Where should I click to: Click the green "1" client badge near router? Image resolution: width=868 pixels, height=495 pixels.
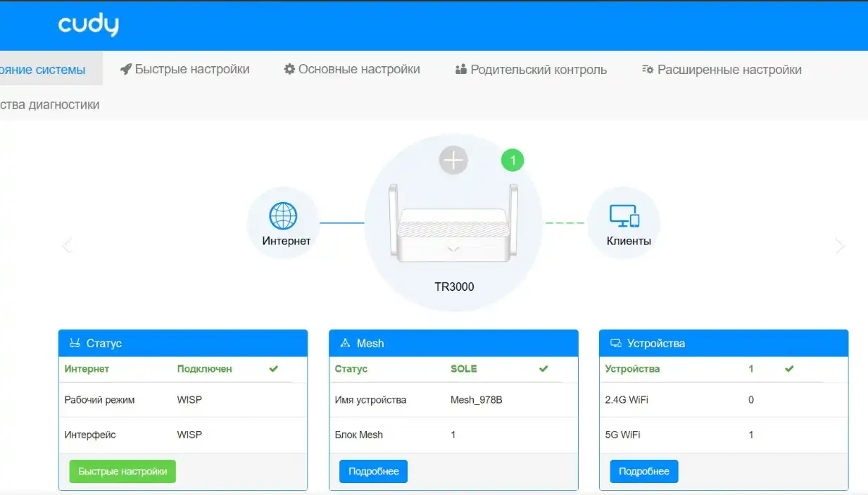(512, 160)
